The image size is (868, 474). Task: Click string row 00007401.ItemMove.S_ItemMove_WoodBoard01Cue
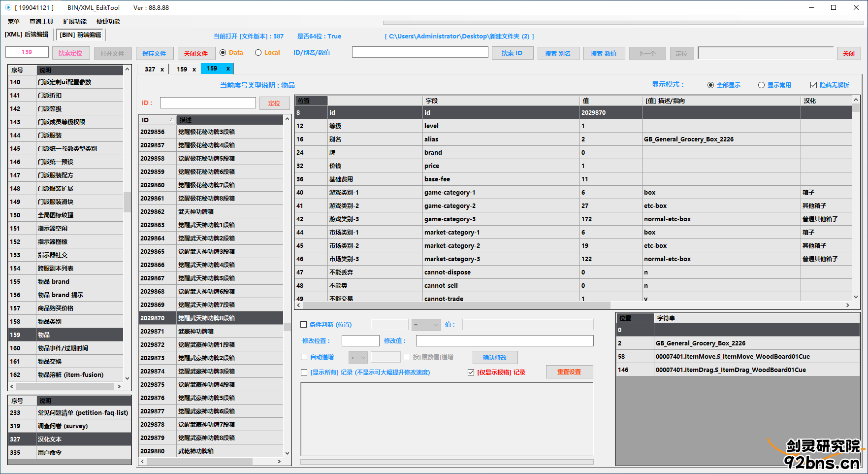pyautogui.click(x=738, y=357)
